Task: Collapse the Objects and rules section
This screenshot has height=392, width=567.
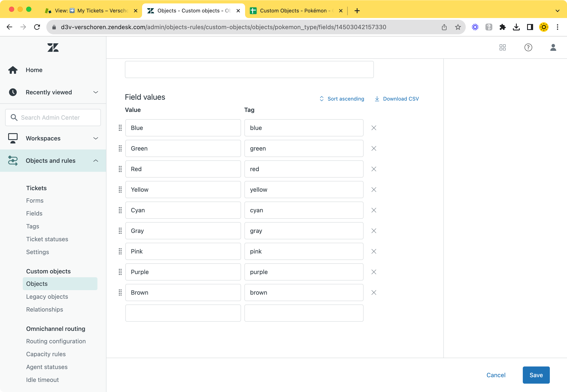Action: click(96, 160)
